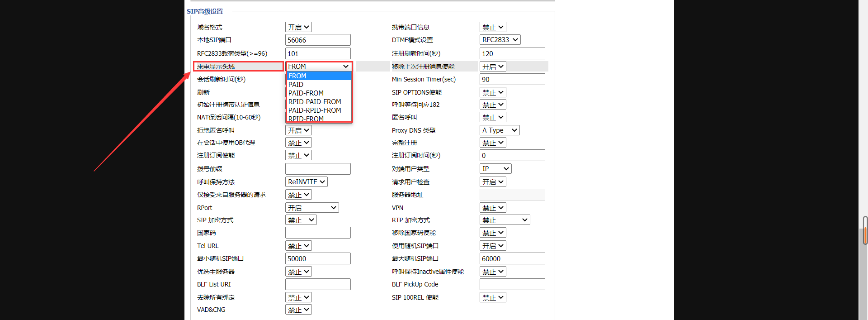Open the VPN enable dropdown
The width and height of the screenshot is (868, 320).
click(x=493, y=208)
